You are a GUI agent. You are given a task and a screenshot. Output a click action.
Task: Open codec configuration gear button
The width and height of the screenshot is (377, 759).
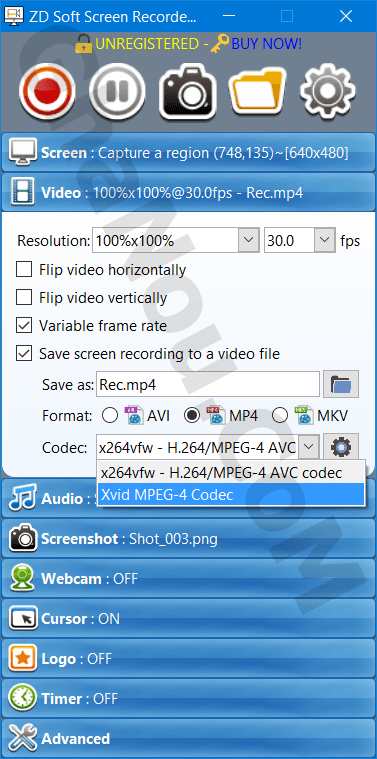click(x=341, y=447)
